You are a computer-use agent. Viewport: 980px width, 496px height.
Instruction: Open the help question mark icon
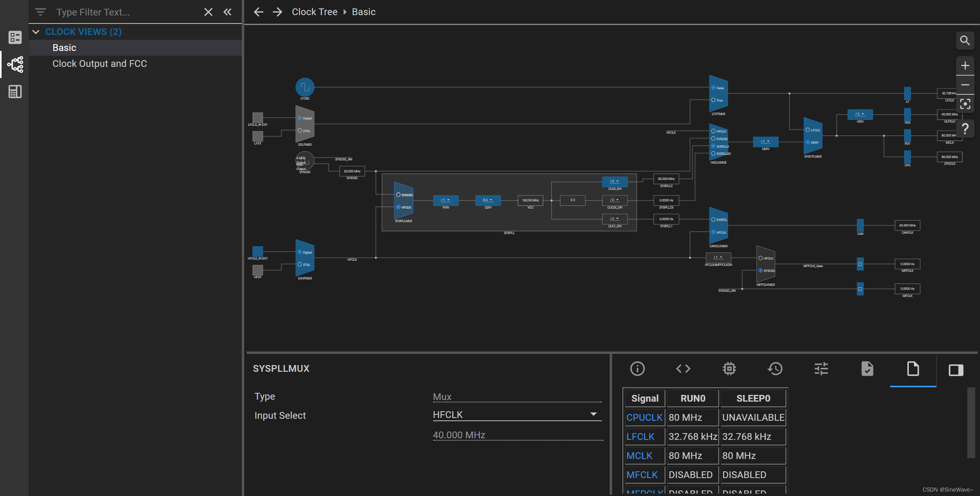click(965, 129)
